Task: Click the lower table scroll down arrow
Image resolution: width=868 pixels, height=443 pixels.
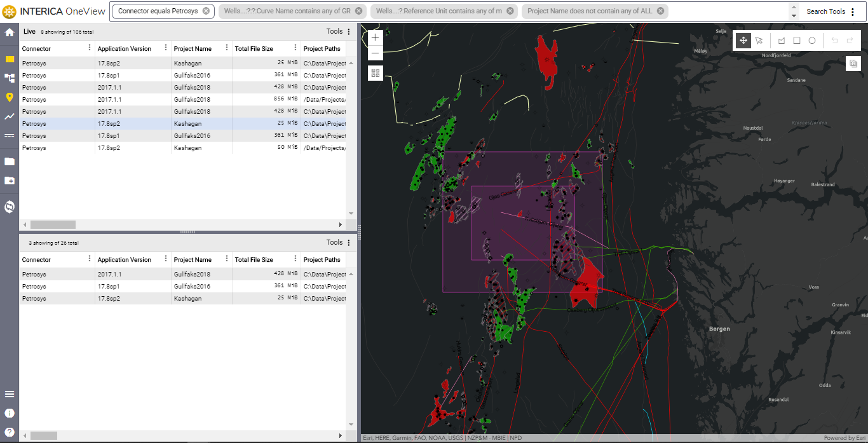Action: pos(351,425)
